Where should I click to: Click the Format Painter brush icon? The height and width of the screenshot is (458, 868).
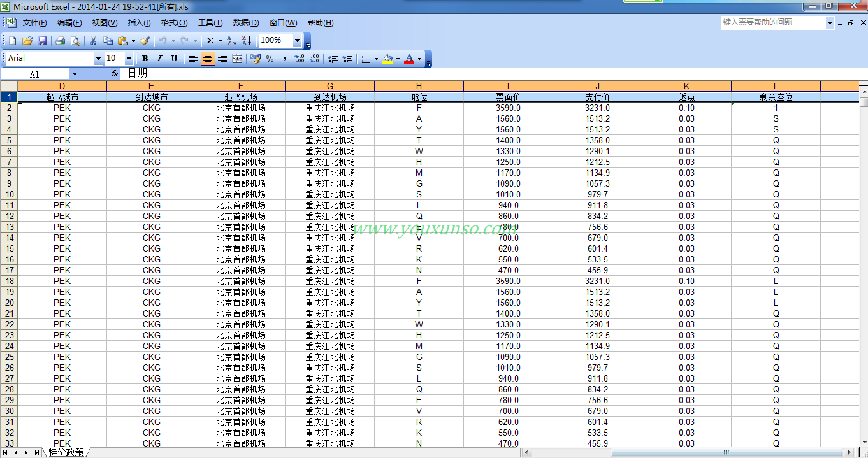coord(145,41)
